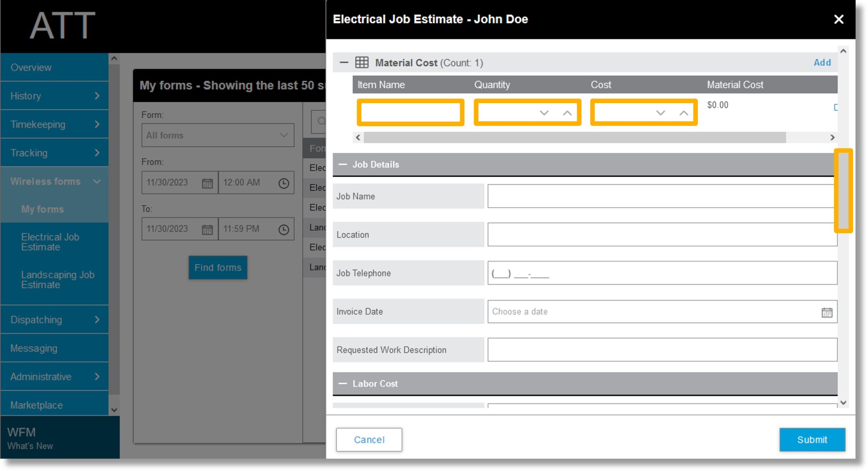
Task: Click Cancel to discard the estimate
Action: point(369,439)
